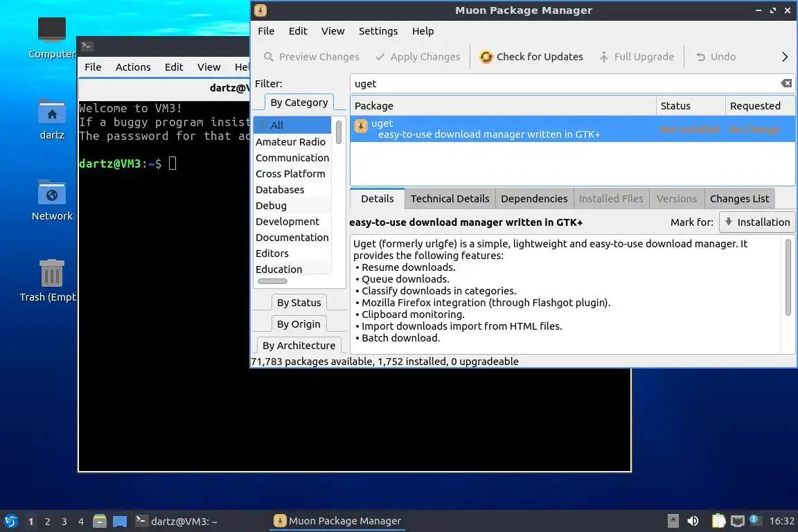
Task: Select Cross Platform category
Action: coord(292,174)
